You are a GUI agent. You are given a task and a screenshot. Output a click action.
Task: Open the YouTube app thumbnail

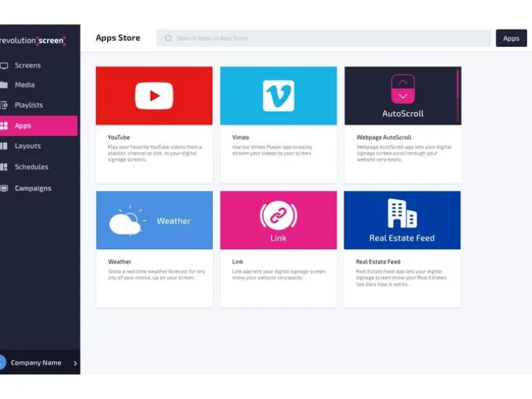pyautogui.click(x=154, y=95)
